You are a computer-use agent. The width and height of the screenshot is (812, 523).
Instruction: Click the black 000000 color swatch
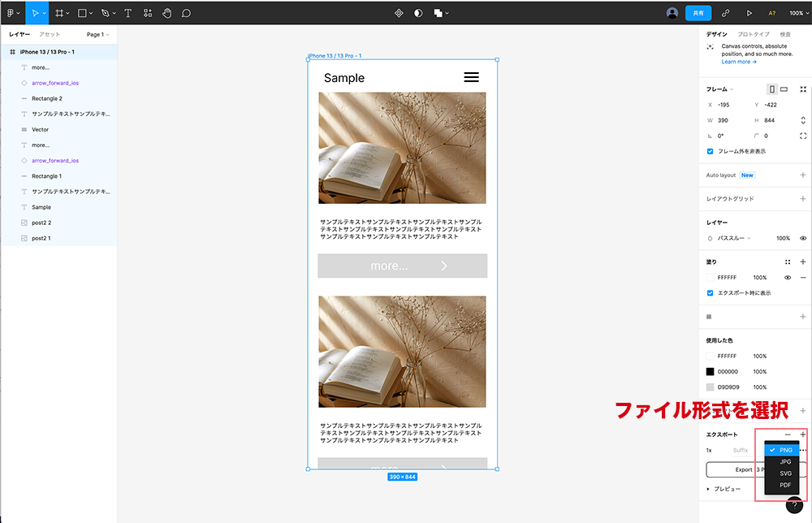(710, 371)
